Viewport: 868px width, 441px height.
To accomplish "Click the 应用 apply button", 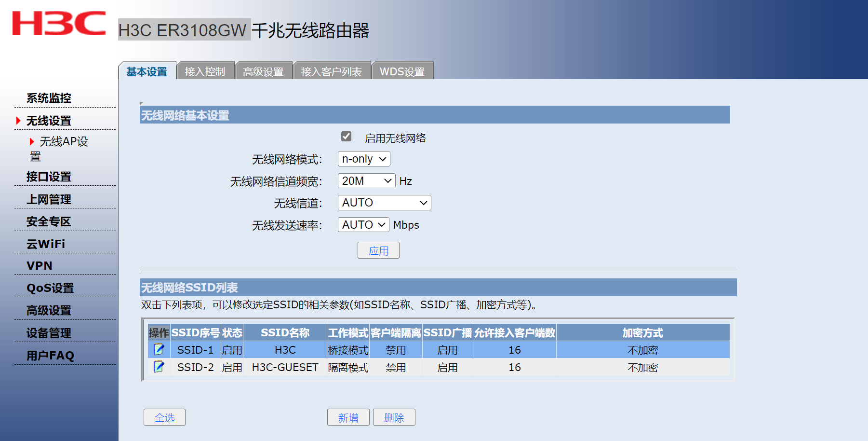I will [x=378, y=250].
